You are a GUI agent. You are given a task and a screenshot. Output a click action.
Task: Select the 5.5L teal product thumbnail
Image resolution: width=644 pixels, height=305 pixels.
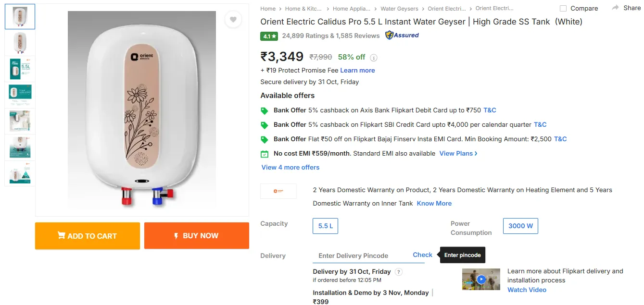pyautogui.click(x=20, y=69)
